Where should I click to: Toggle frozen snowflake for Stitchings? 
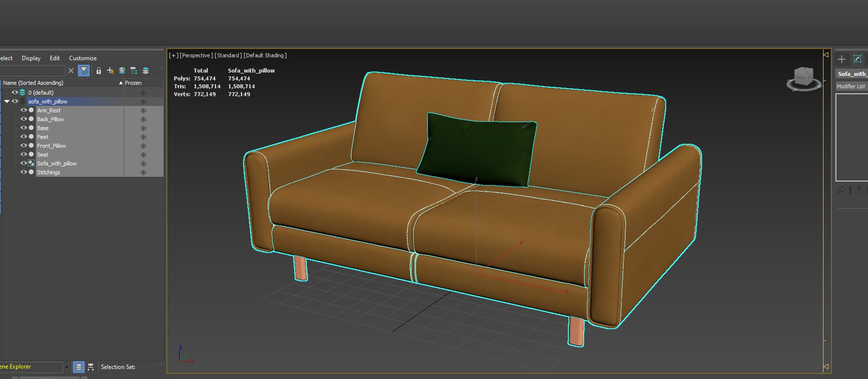[x=143, y=172]
